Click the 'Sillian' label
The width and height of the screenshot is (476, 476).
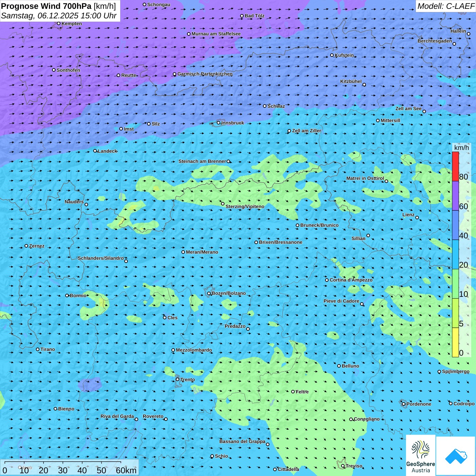point(358,238)
